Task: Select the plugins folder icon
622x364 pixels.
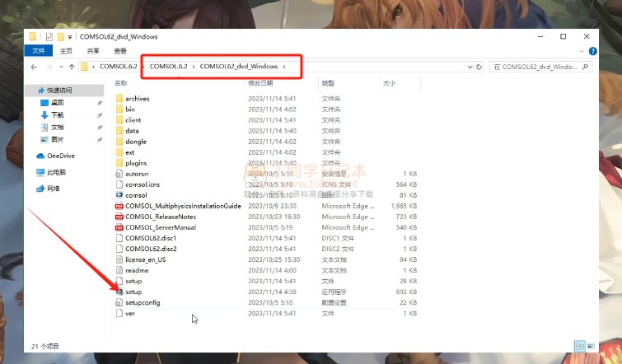Action: 119,162
